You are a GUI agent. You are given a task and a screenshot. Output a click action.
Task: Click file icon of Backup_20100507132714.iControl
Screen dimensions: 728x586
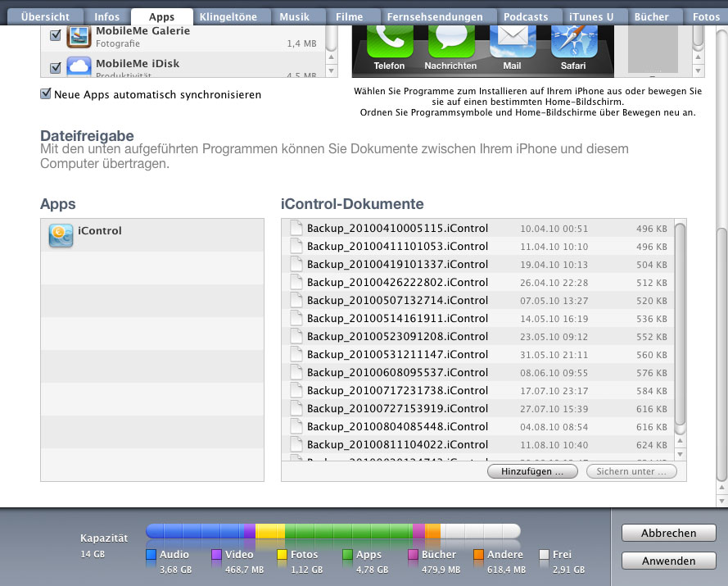click(x=296, y=300)
